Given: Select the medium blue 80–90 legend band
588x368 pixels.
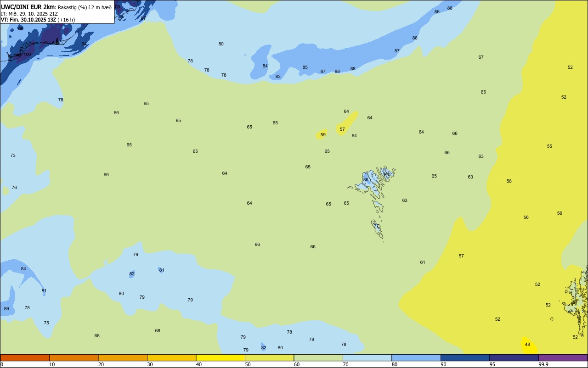Looking at the screenshot, I should pos(416,357).
